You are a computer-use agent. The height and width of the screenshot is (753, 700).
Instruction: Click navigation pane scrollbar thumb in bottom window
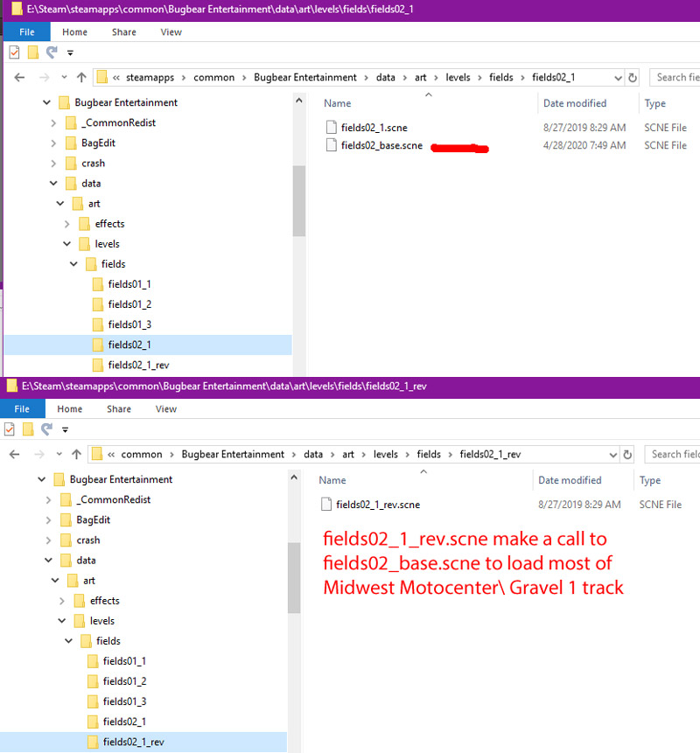coord(294,578)
